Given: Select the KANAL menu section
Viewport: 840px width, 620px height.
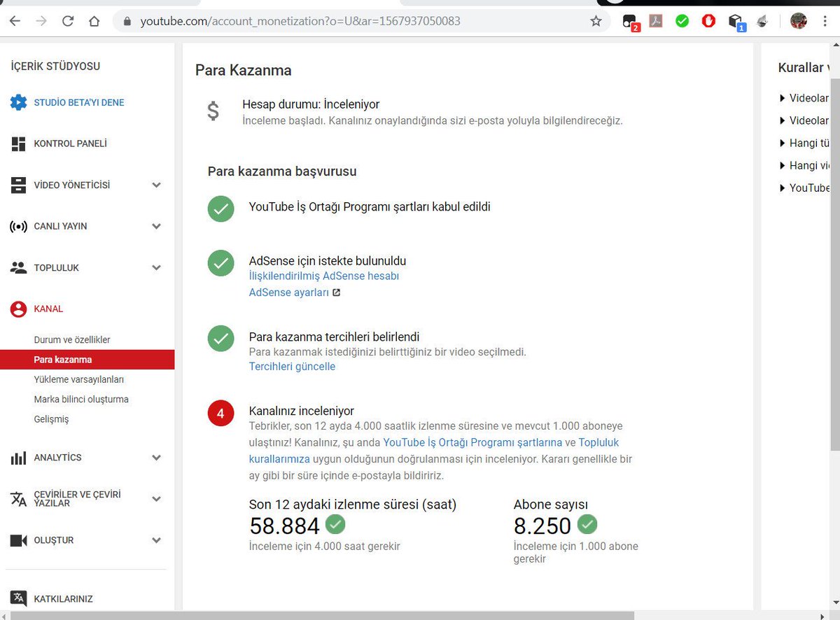Looking at the screenshot, I should point(48,309).
